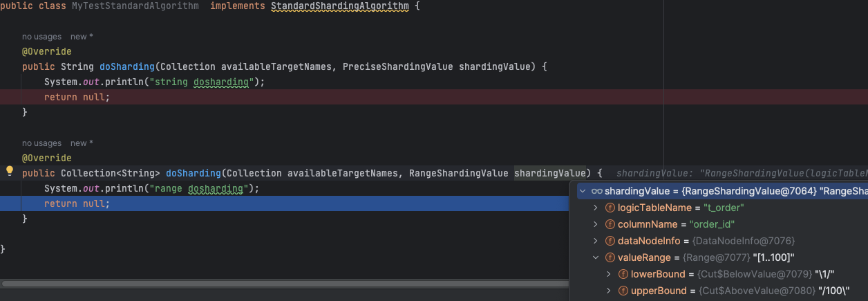Image resolution: width=868 pixels, height=301 pixels.
Task: Expand the lowerBound entry
Action: [609, 274]
